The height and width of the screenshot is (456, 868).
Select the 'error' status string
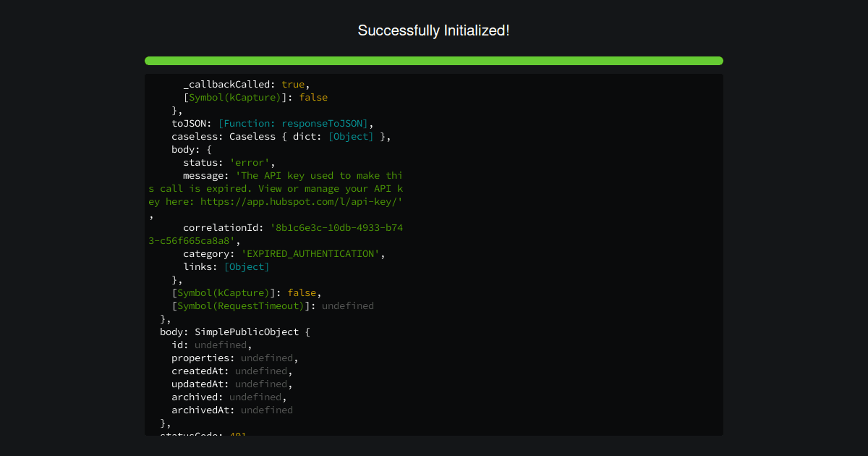pos(250,162)
